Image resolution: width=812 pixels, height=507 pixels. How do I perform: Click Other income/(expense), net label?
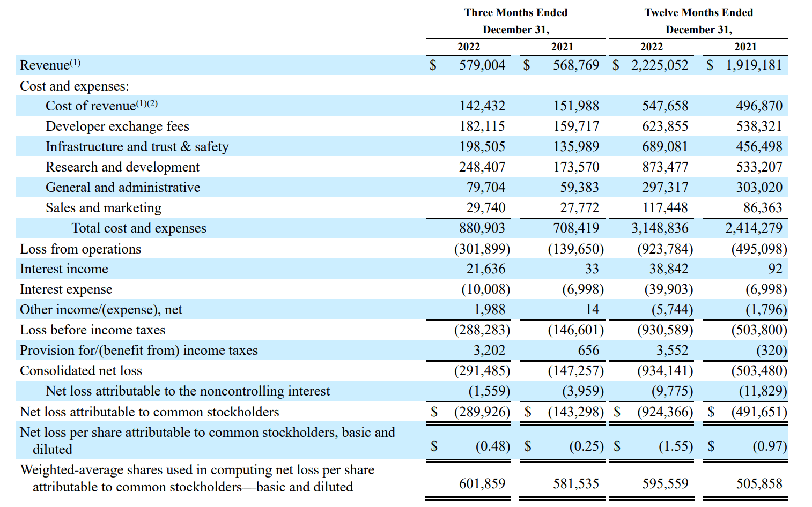click(101, 310)
